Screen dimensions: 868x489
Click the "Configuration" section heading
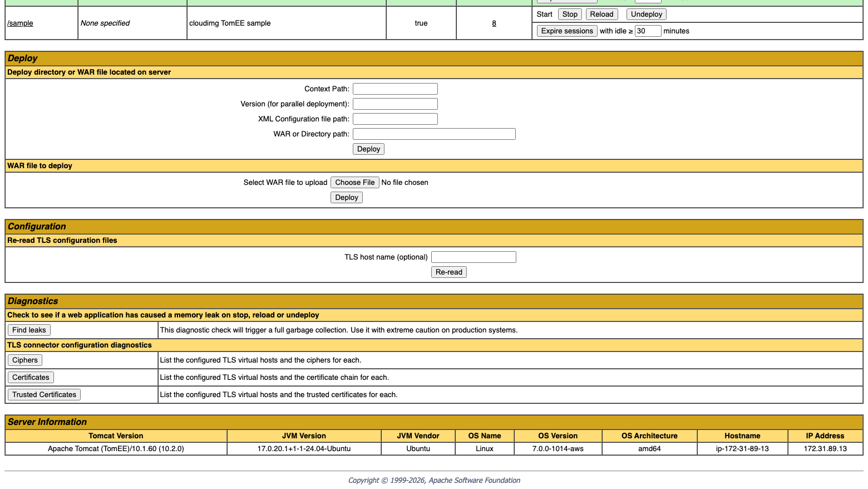[x=37, y=227]
